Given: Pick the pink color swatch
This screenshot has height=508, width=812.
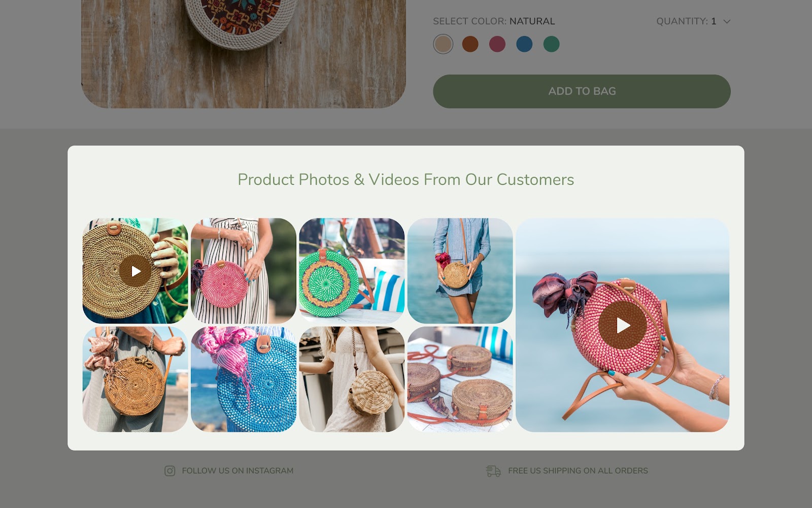Looking at the screenshot, I should (497, 44).
